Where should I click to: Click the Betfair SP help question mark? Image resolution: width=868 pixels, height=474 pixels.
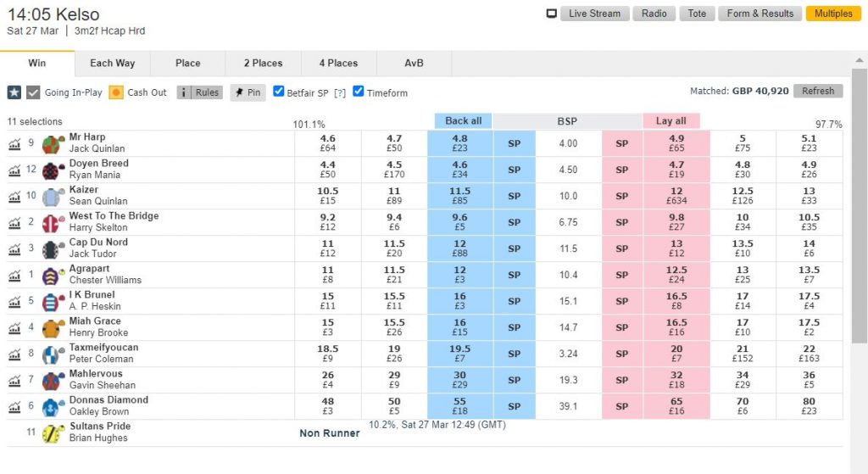[x=340, y=93]
